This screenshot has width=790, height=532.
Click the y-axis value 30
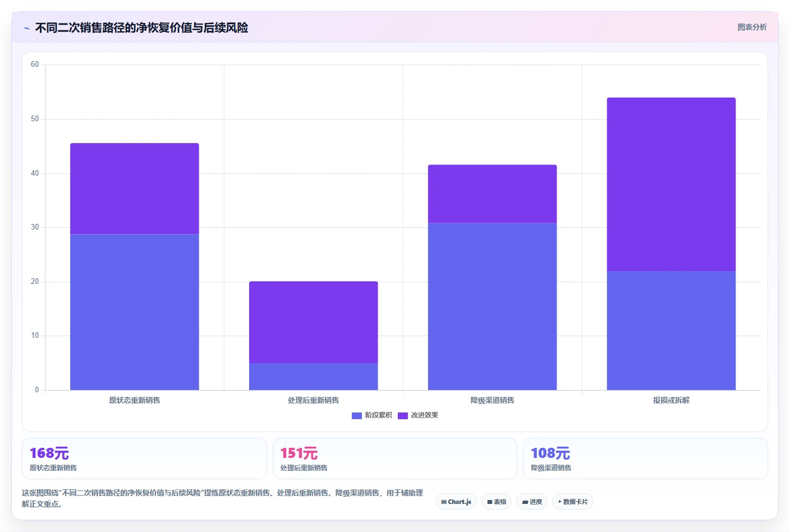(x=35, y=227)
